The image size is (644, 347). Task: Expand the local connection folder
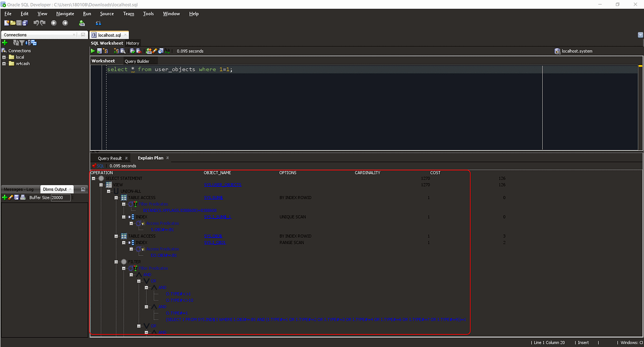point(4,57)
